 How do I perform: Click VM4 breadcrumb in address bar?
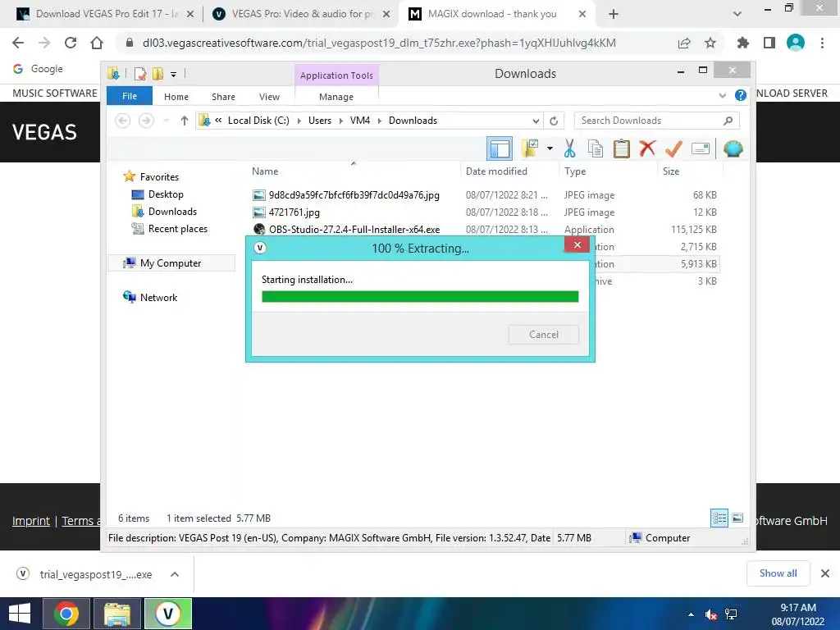click(x=360, y=121)
